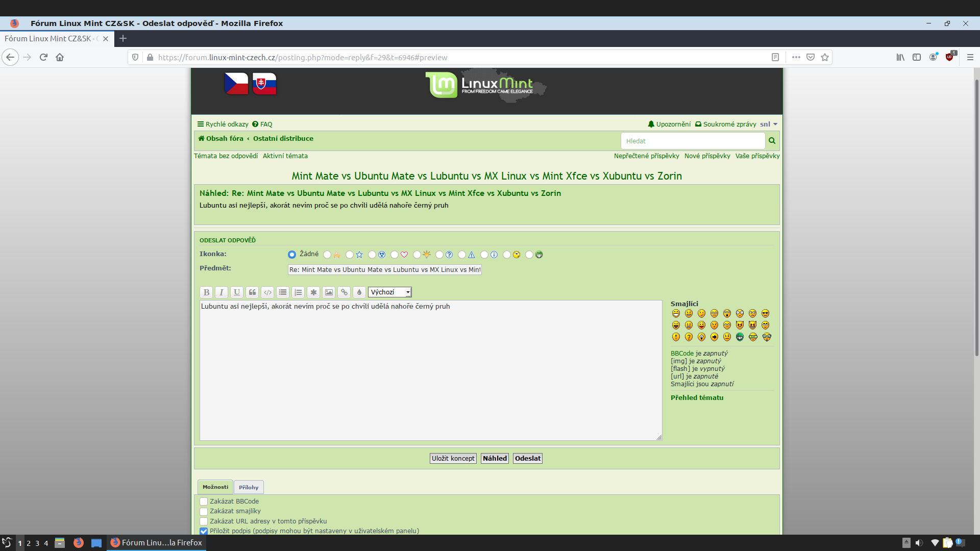980x551 pixels.
Task: Insert numbered list BBCode
Action: click(x=298, y=292)
